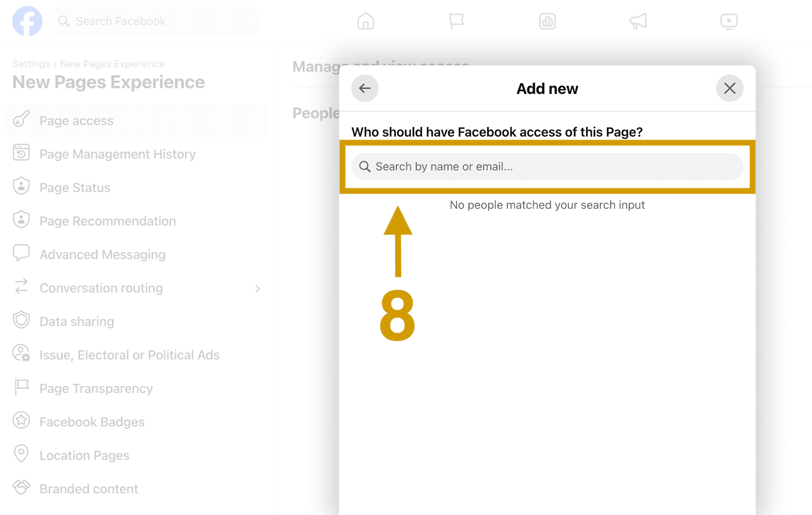812x515 pixels.
Task: Click the Search by name or email field
Action: (547, 167)
